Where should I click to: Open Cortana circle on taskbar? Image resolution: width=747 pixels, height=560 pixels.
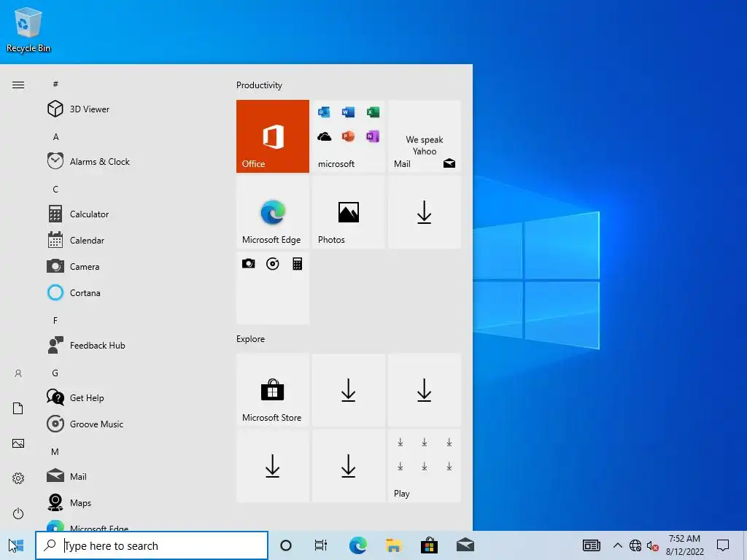[286, 545]
